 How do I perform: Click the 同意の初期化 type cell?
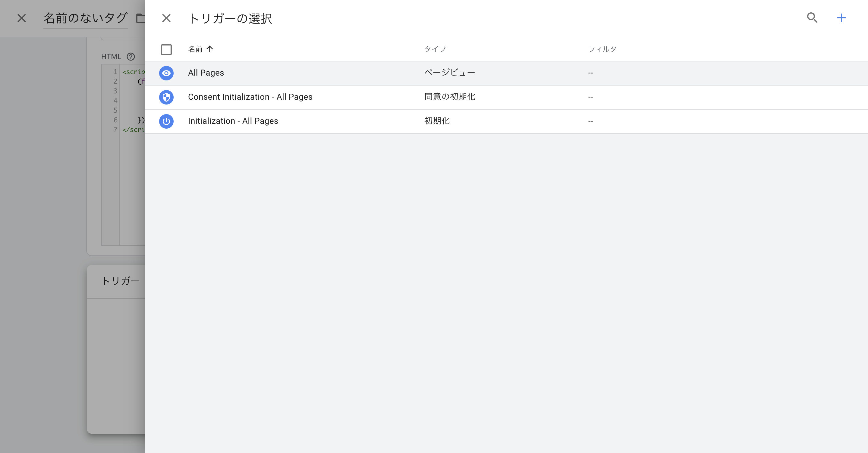tap(449, 97)
